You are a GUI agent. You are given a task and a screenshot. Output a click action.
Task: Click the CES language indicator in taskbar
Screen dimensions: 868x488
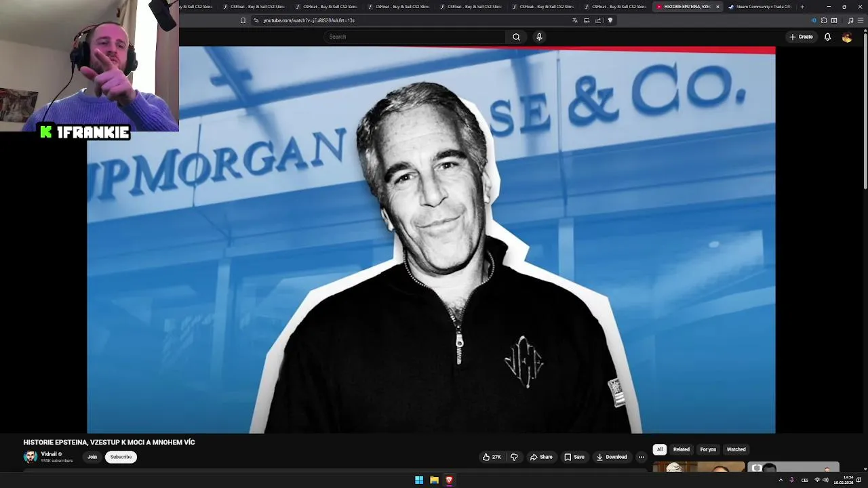tap(805, 480)
